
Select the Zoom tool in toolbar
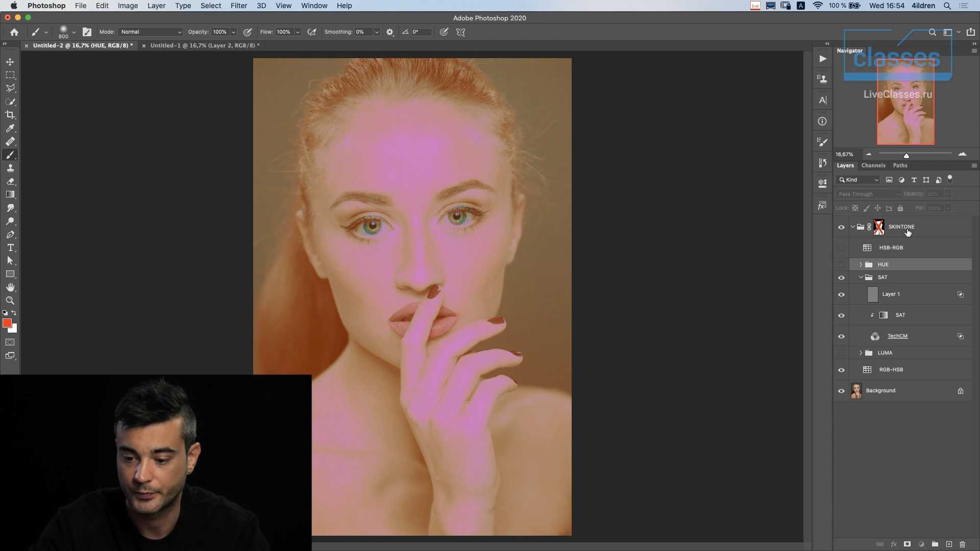[x=10, y=301]
